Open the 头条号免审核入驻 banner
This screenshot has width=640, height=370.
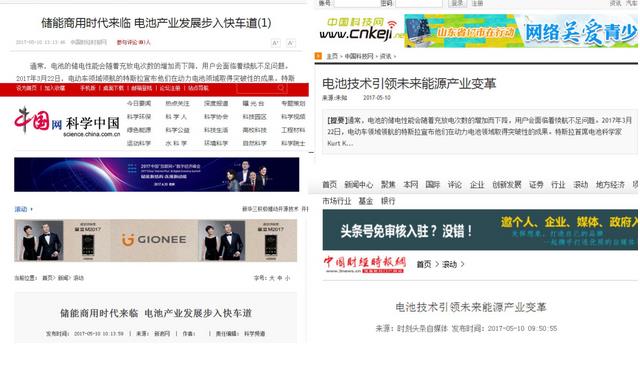point(480,230)
